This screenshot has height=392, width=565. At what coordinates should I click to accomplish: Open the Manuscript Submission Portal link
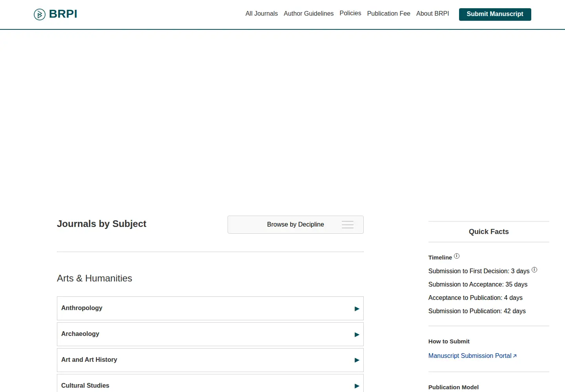(470, 356)
